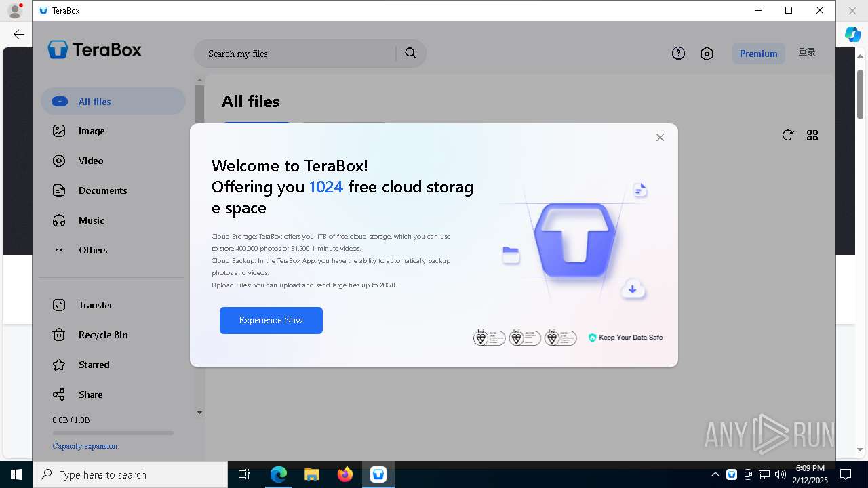Click the Starred star icon

coord(59,365)
